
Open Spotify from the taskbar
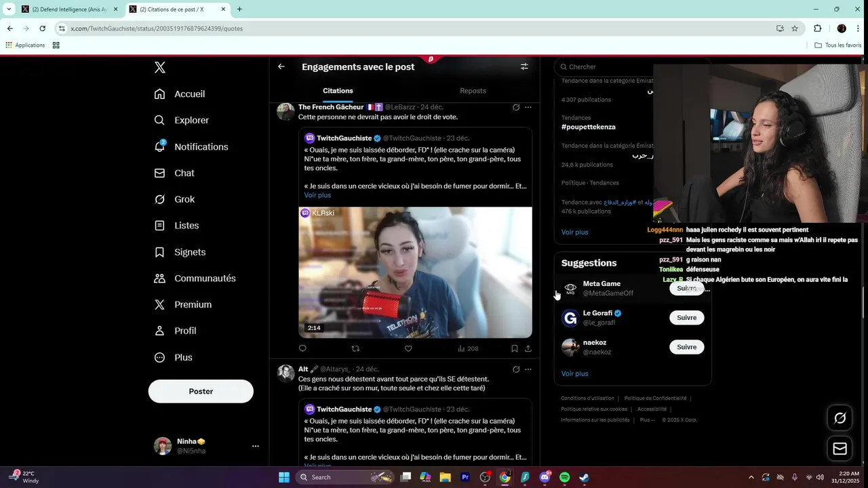(564, 477)
